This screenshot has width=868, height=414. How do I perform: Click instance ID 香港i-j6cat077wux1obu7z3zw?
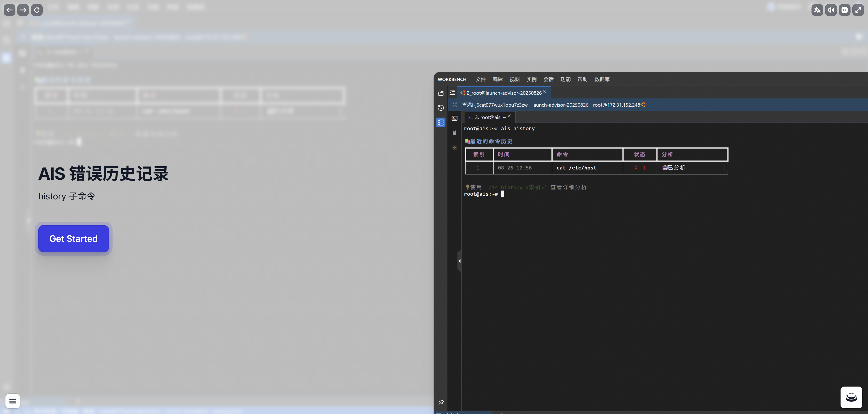pyautogui.click(x=495, y=105)
